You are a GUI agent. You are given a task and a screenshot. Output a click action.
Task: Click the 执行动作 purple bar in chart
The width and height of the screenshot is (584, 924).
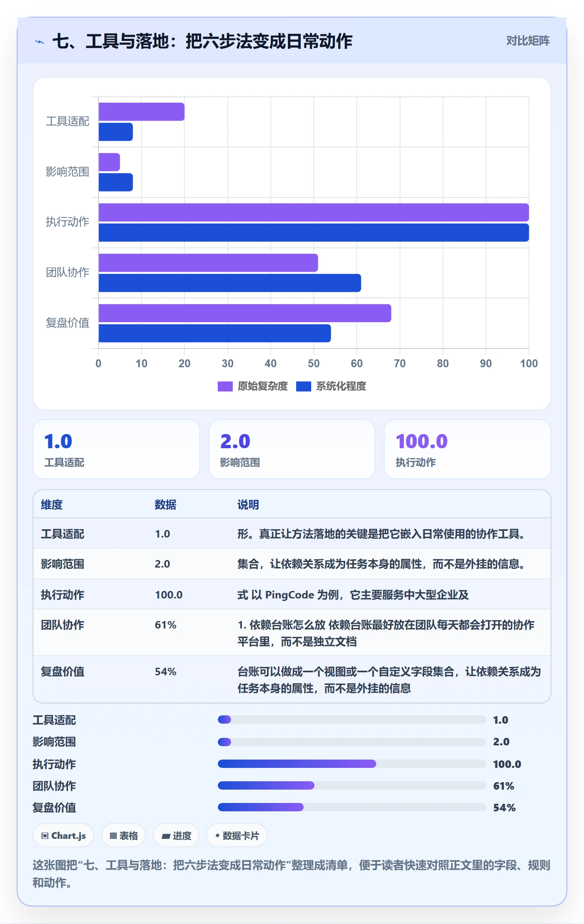click(314, 212)
